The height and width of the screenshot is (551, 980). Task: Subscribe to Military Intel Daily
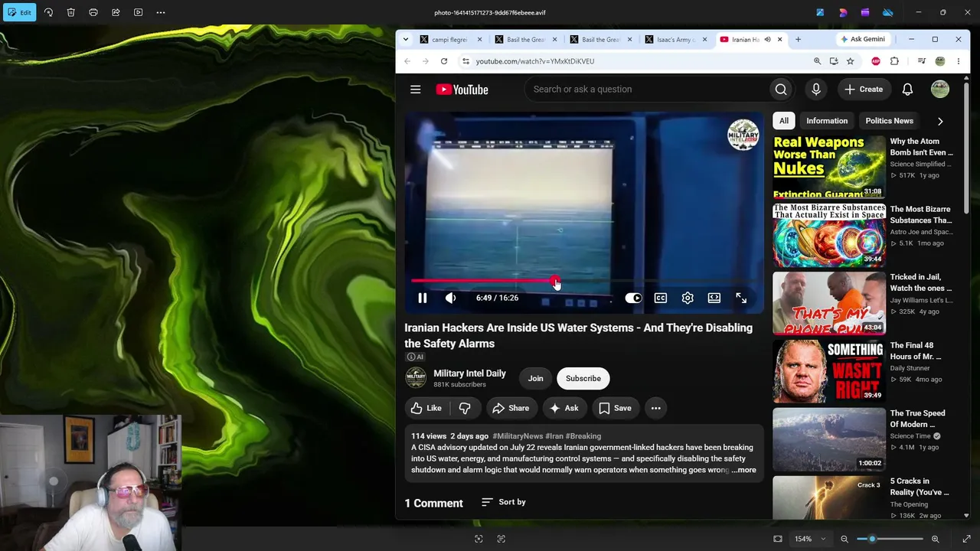tap(583, 378)
